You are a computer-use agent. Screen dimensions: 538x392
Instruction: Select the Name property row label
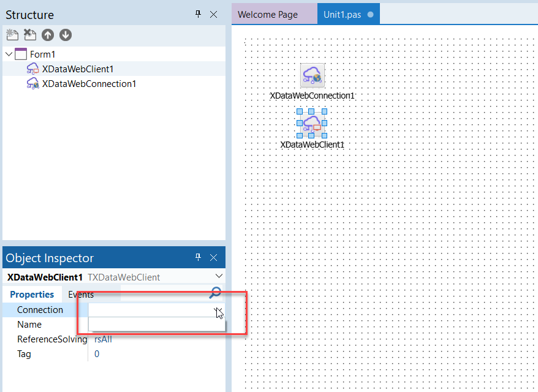tap(29, 325)
